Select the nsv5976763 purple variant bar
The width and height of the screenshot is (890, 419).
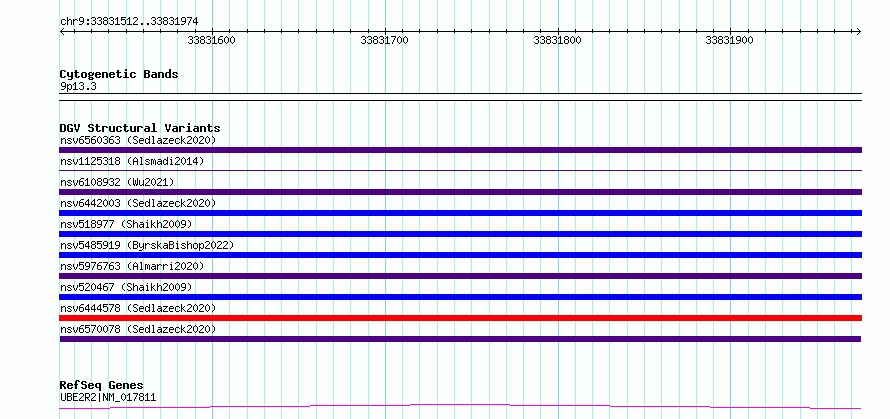coord(460,276)
